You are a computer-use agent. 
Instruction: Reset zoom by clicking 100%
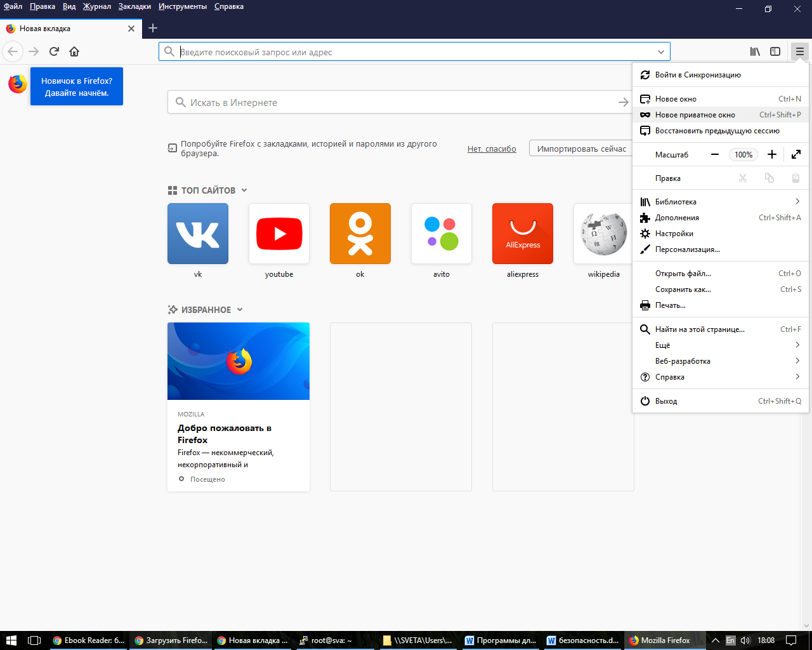[743, 154]
